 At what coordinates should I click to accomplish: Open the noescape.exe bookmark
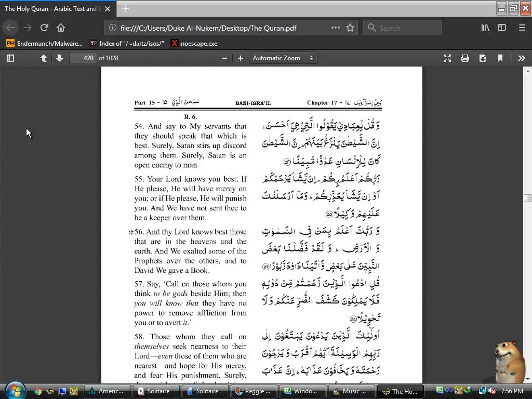[194, 44]
